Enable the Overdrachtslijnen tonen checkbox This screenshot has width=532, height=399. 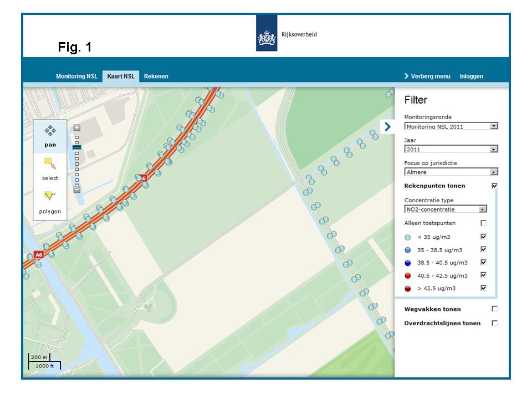click(495, 323)
